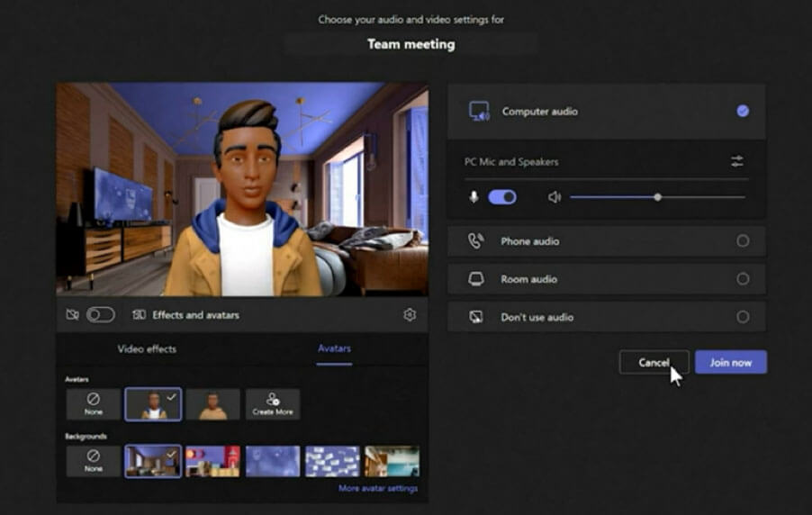The width and height of the screenshot is (812, 515).
Task: Click the Don't use audio label
Action: click(537, 317)
